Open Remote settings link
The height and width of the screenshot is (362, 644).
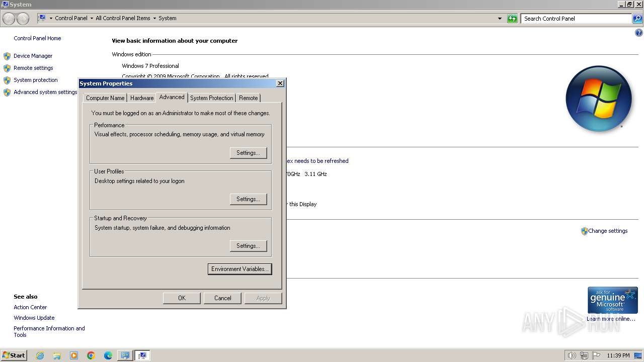point(33,68)
